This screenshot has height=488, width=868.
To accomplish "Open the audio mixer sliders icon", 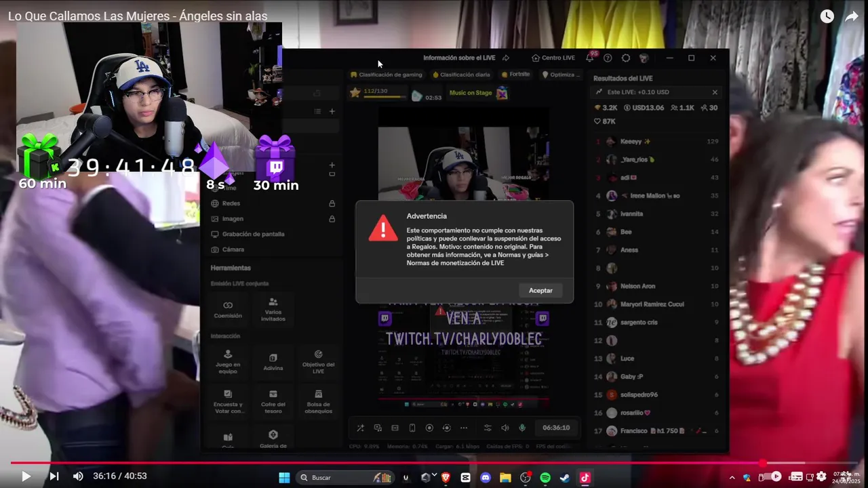I will click(x=488, y=428).
